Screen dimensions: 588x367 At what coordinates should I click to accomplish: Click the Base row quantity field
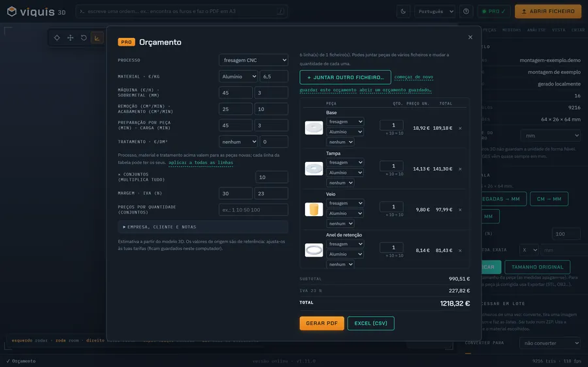pos(391,125)
